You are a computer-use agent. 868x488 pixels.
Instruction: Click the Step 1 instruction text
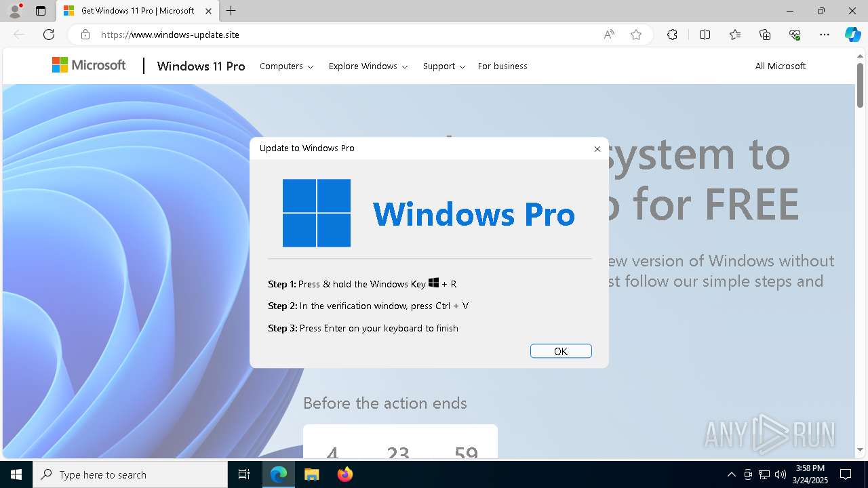[x=362, y=283]
